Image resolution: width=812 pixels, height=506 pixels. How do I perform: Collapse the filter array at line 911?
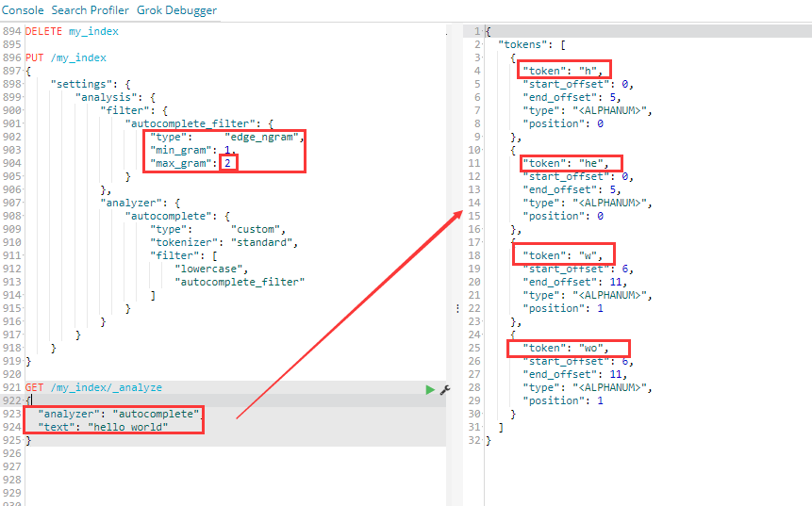click(23, 255)
